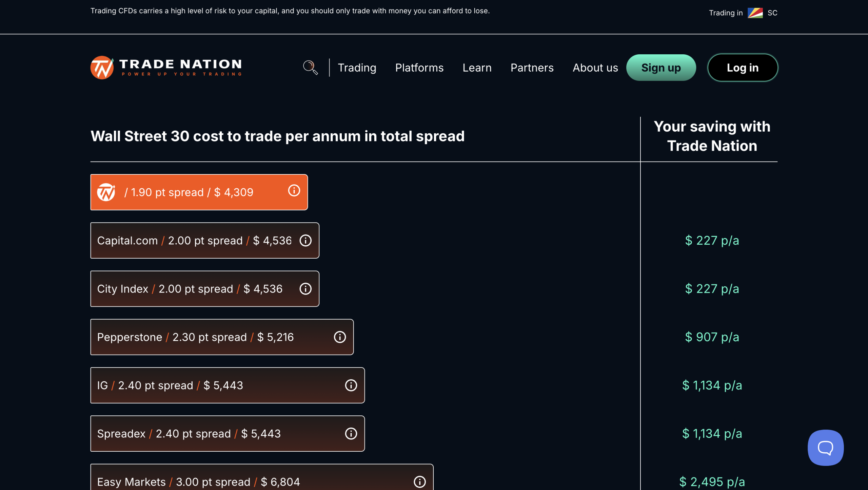
Task: Open the chat support bubble
Action: tap(826, 448)
